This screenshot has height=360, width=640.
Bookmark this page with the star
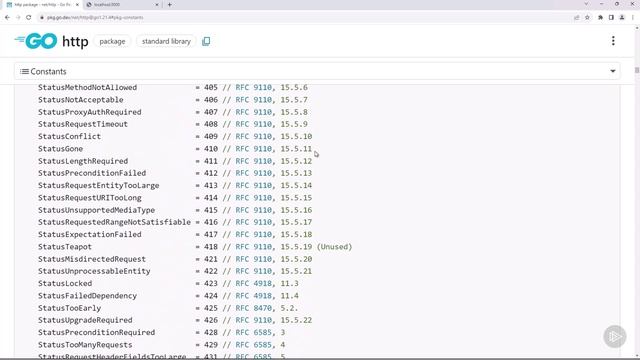click(x=587, y=18)
